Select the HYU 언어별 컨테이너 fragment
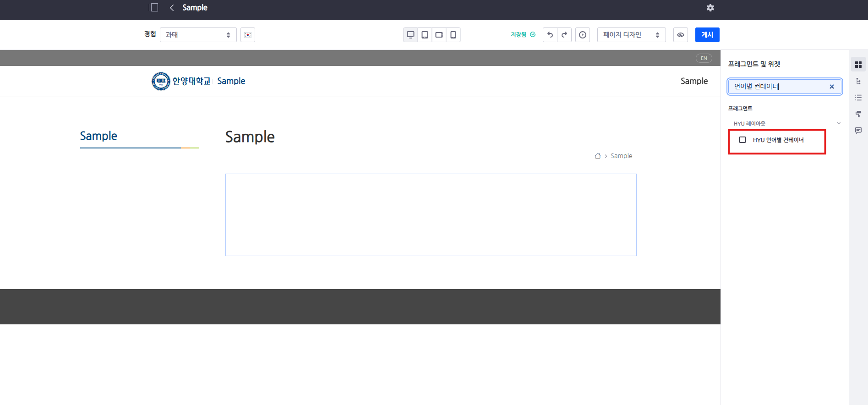The height and width of the screenshot is (405, 868). pos(778,140)
